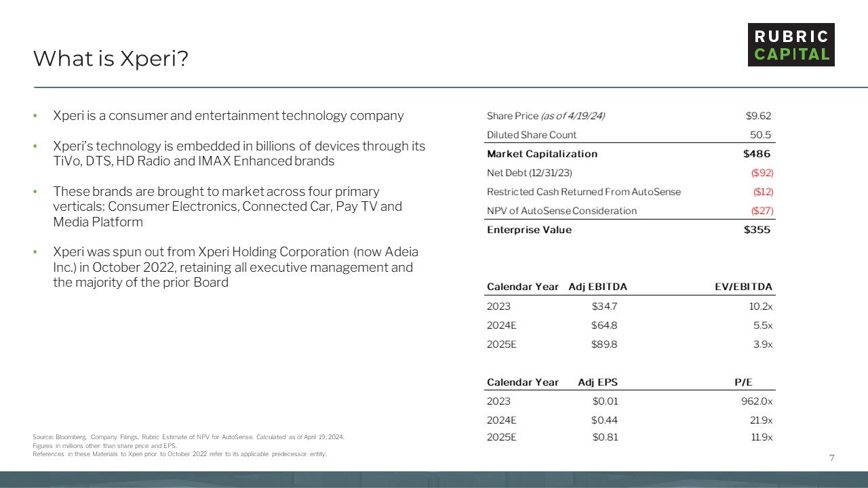Image resolution: width=868 pixels, height=488 pixels.
Task: Click the "Adj EBITDA" column header
Action: coord(598,287)
